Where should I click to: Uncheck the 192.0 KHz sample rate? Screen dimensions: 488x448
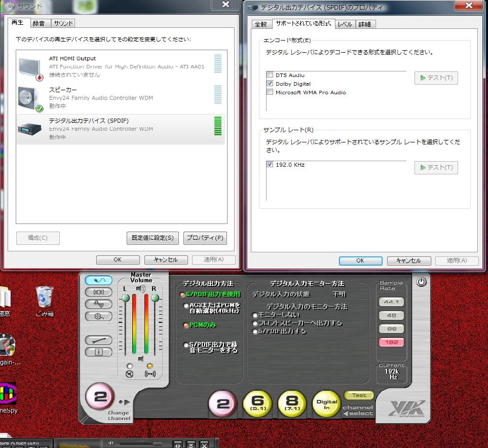270,164
